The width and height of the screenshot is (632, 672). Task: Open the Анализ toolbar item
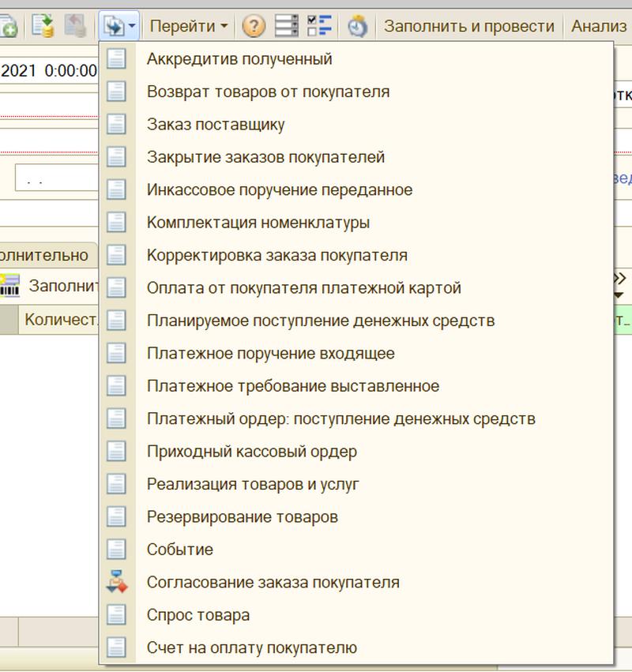click(x=599, y=26)
